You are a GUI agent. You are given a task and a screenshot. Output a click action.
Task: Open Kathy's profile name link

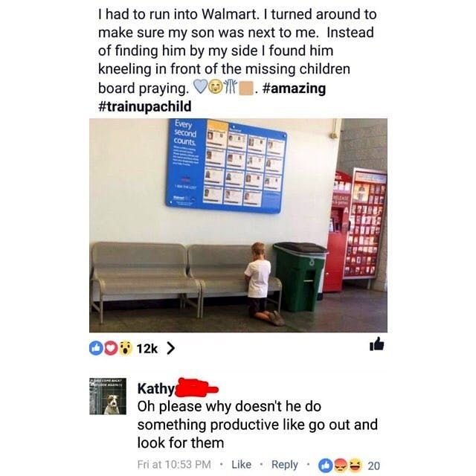[156, 388]
